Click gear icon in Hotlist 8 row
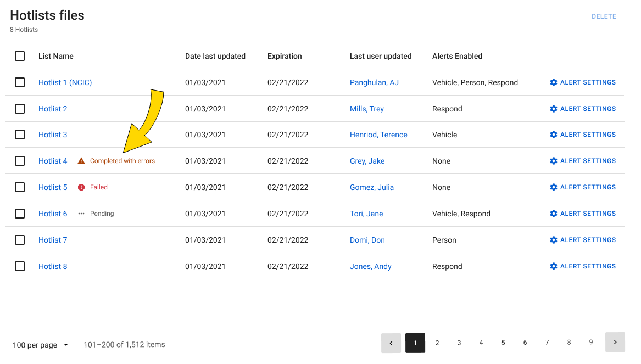This screenshot has width=641, height=364. coord(554,266)
